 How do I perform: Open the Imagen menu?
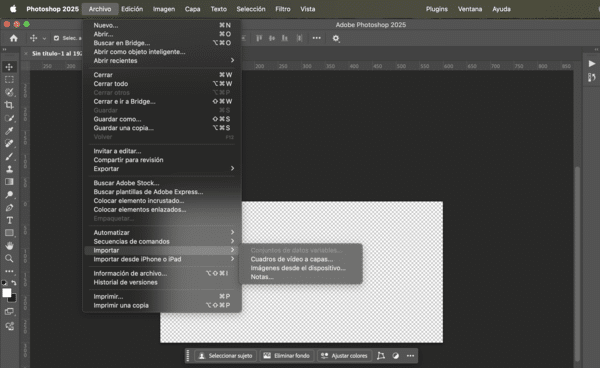[x=164, y=9]
